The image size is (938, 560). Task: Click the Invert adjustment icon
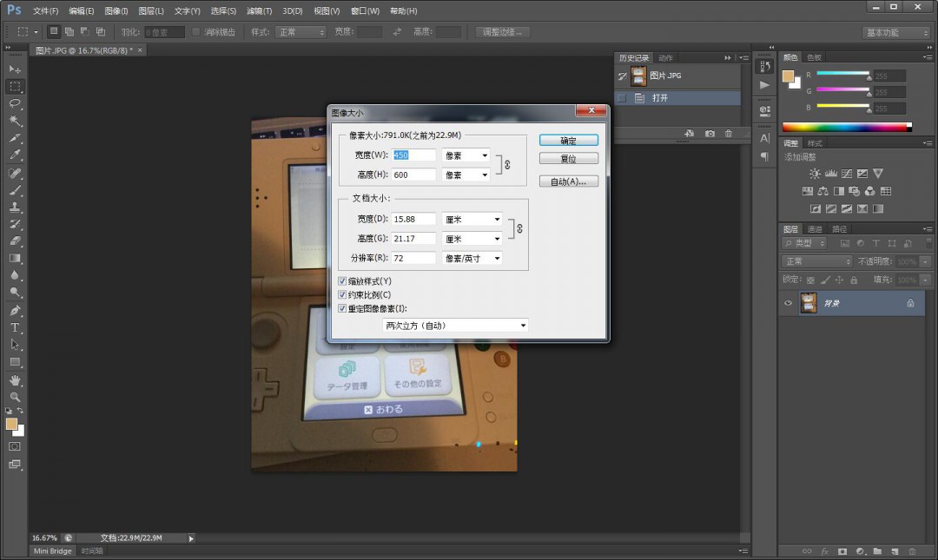click(815, 208)
